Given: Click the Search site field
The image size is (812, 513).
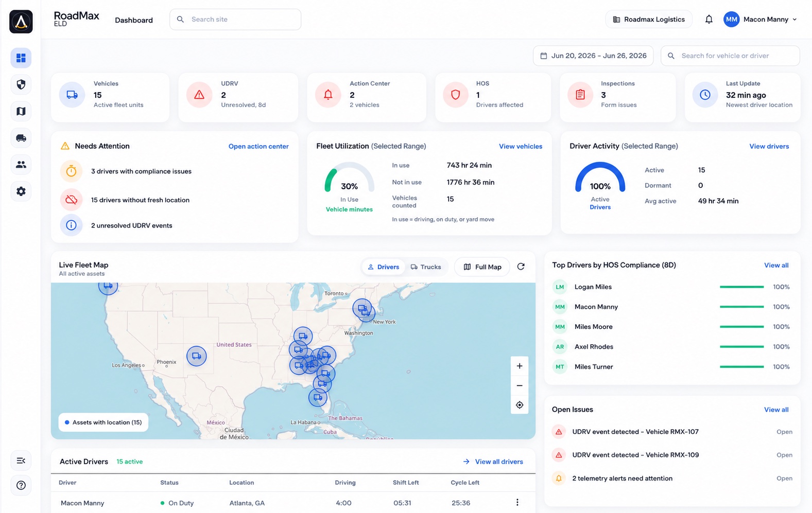Looking at the screenshot, I should (235, 20).
